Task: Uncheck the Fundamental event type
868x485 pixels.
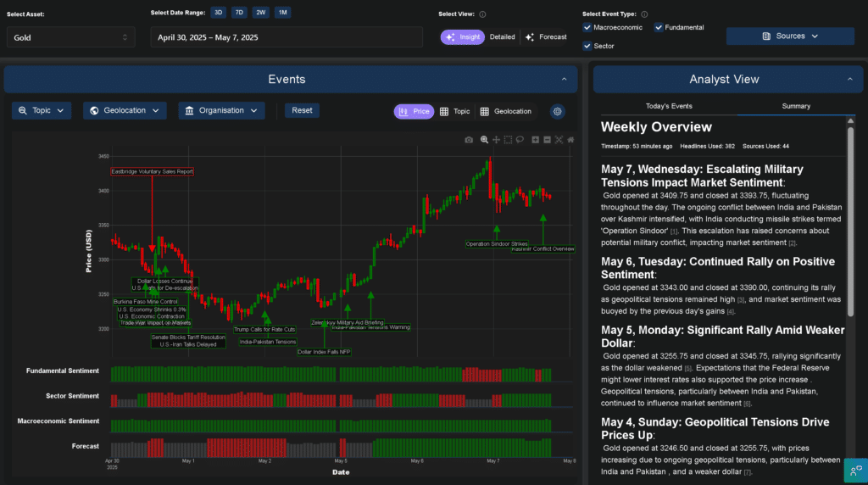Action: coord(659,27)
